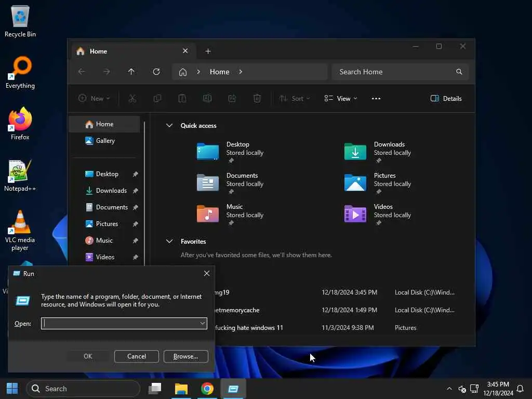This screenshot has height=399, width=532.
Task: Select the Firefox desktop shortcut
Action: [20, 124]
